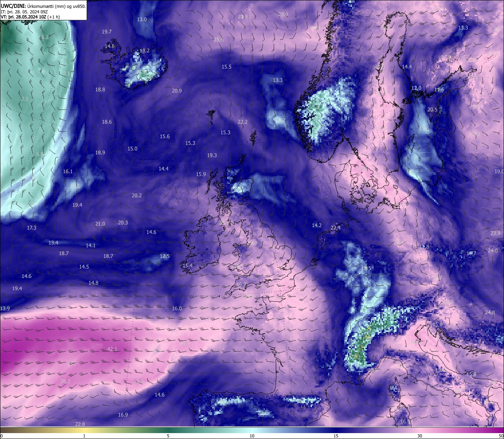This screenshot has height=439, width=504.
Task: Click the 18.2 value over Iceland
Action: 145,50
